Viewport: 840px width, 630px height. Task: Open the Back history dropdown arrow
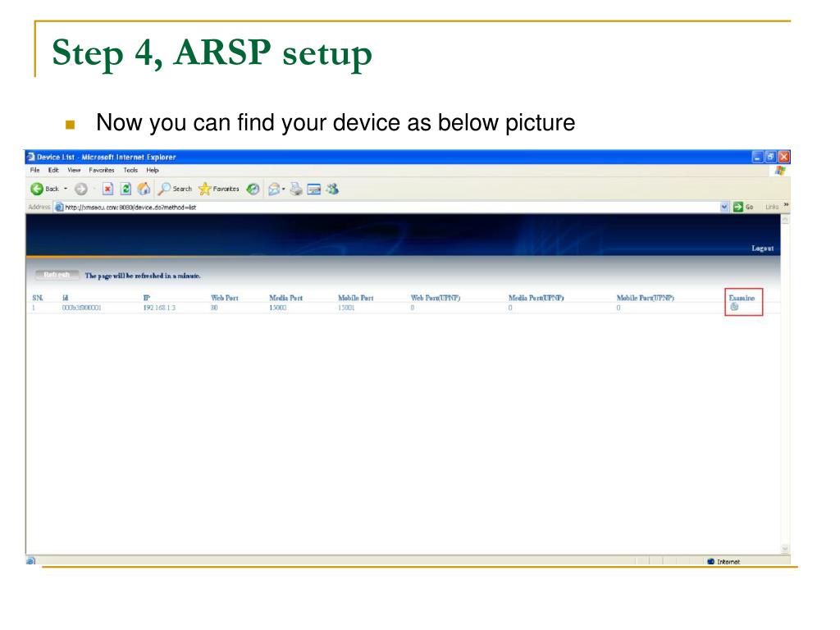(x=66, y=189)
